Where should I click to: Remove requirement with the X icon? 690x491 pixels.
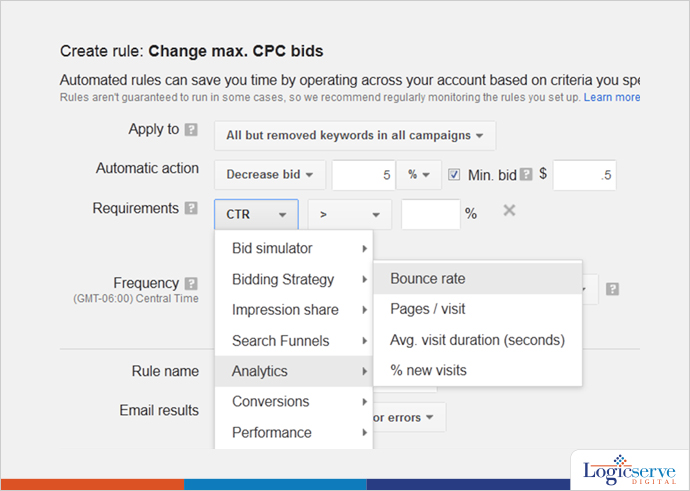coord(509,211)
